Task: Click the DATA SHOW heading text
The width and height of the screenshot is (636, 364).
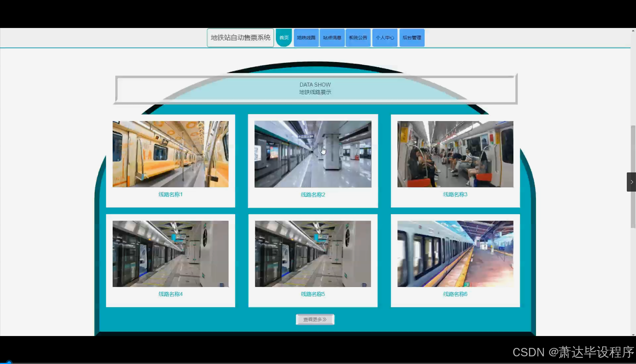Action: tap(315, 85)
